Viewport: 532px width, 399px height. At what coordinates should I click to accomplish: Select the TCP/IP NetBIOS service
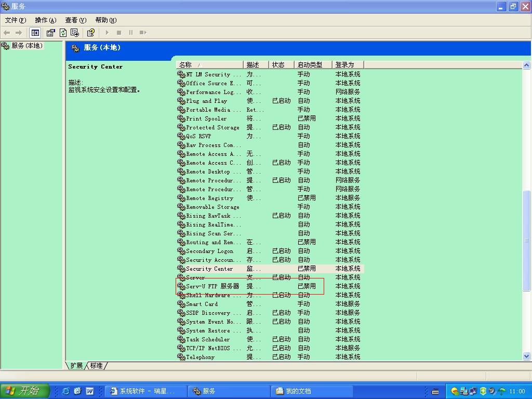click(270, 348)
